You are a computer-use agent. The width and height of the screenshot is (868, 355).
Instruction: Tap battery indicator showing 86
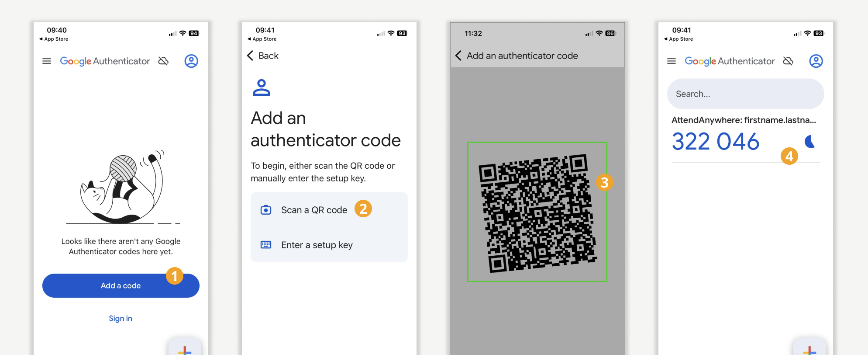tap(610, 33)
